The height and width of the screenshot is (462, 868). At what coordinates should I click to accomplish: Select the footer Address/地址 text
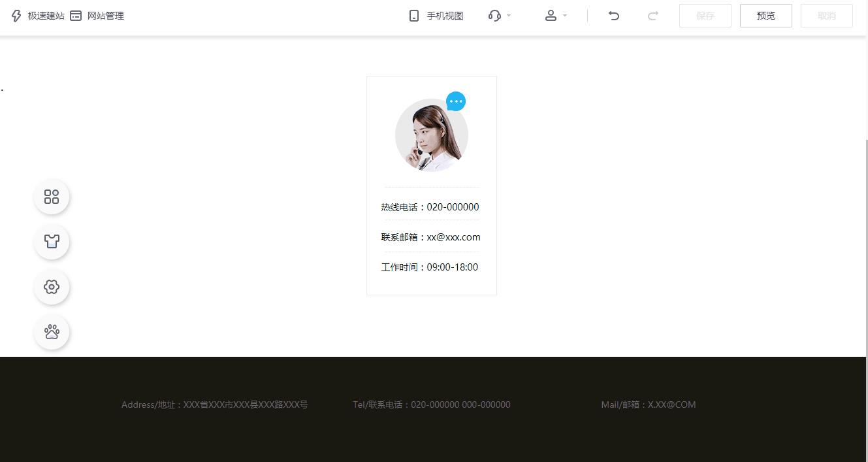click(x=215, y=404)
